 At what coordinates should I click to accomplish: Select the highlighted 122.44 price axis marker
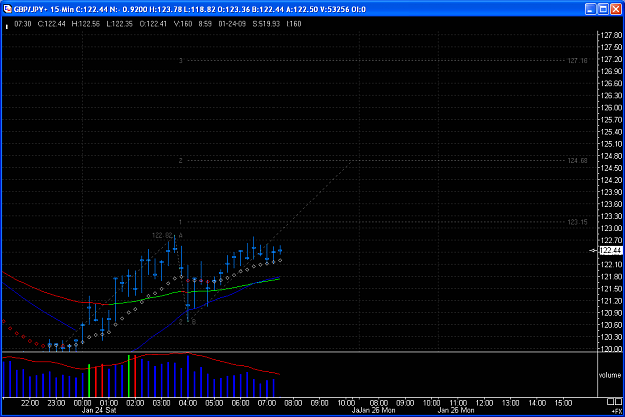(x=611, y=250)
